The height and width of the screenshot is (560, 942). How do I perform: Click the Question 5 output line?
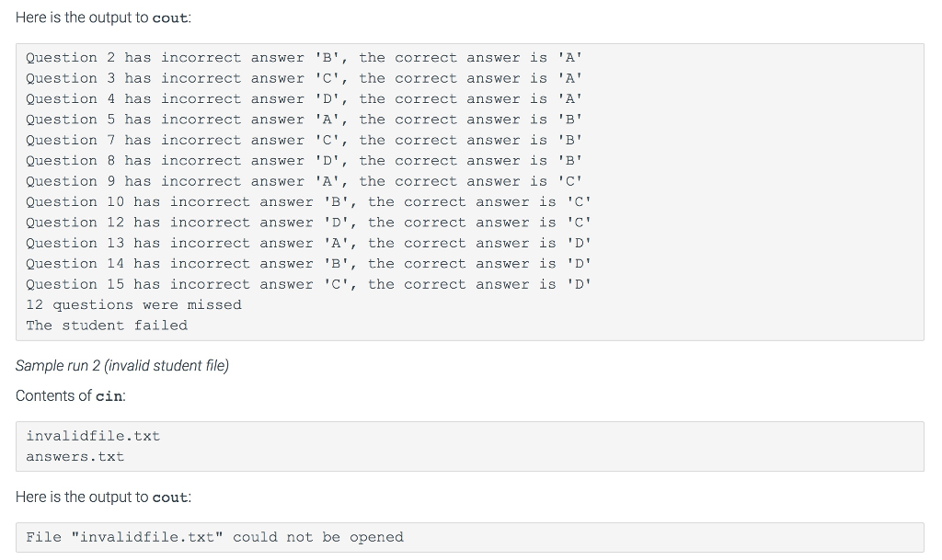pyautogui.click(x=304, y=120)
